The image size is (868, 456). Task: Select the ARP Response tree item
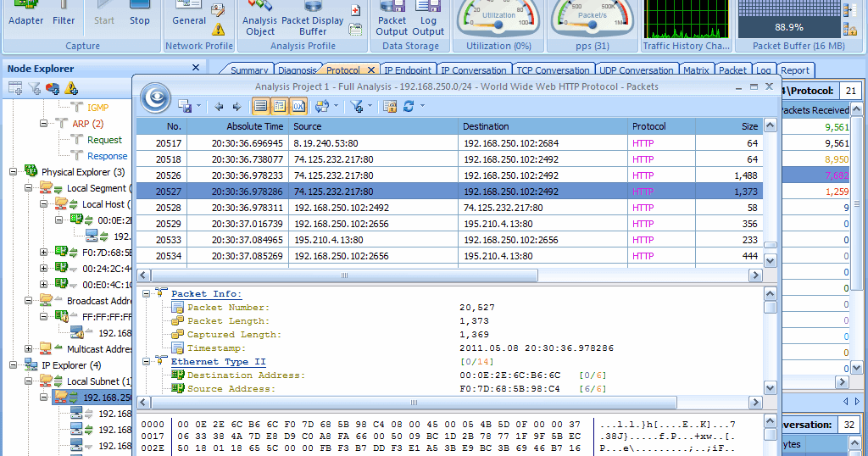107,156
